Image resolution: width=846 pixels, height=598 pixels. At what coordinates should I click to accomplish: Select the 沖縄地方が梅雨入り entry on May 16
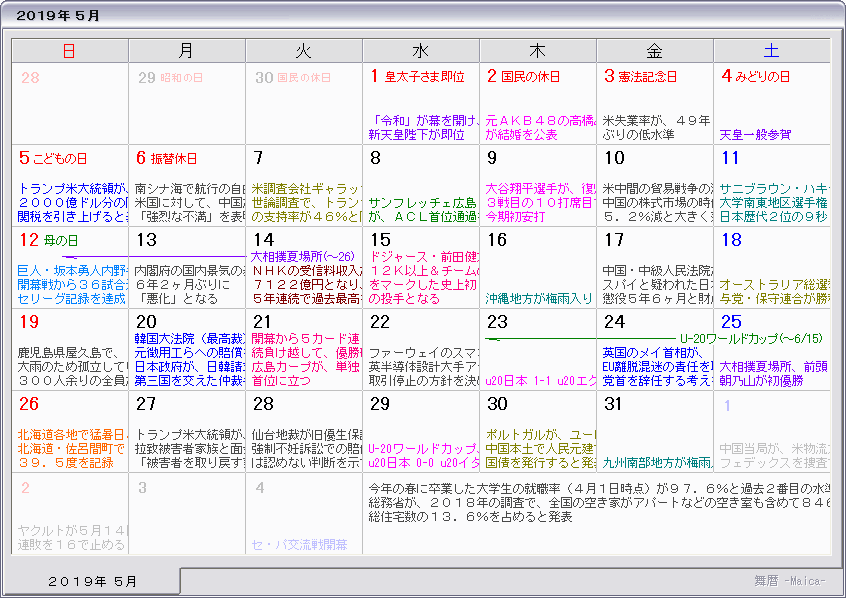pyautogui.click(x=538, y=298)
